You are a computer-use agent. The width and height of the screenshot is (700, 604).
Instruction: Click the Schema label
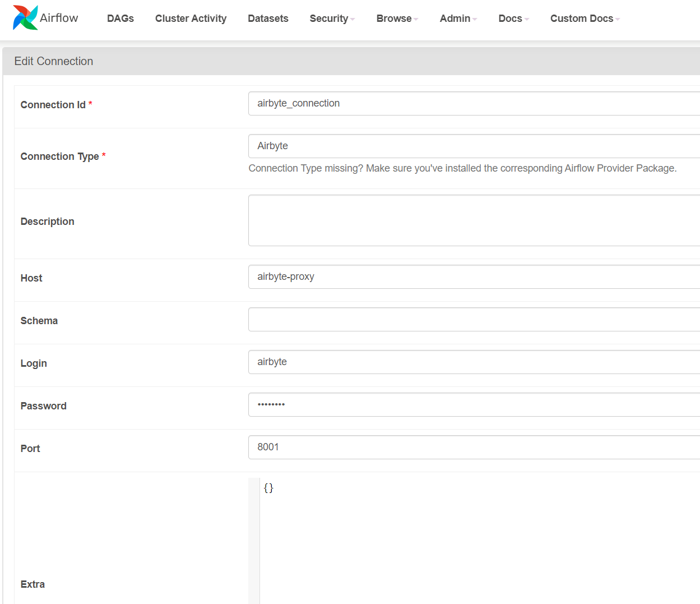coord(39,321)
